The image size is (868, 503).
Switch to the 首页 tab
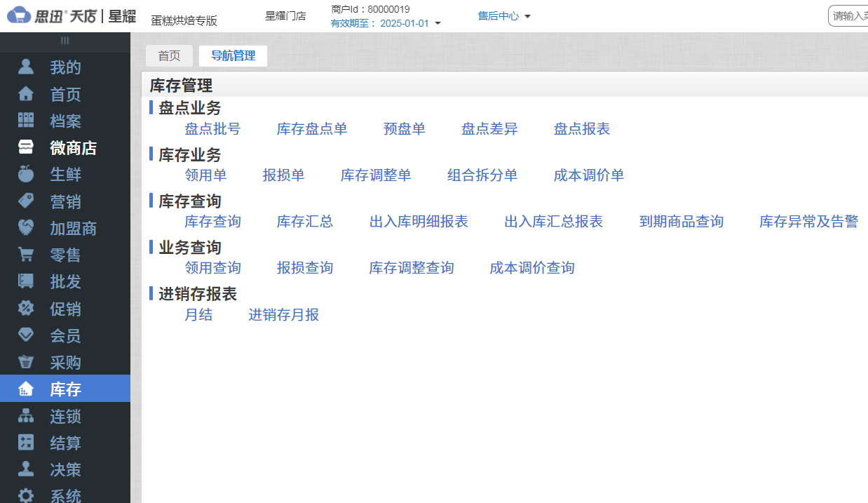(x=169, y=55)
